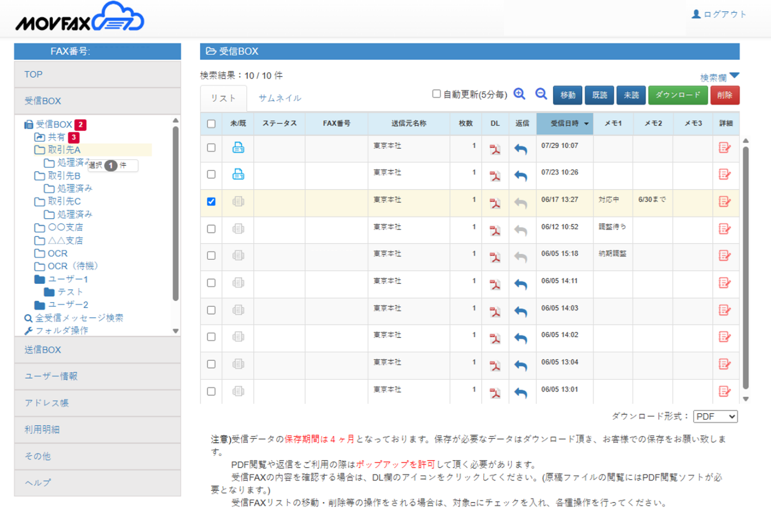This screenshot has height=532, width=771.
Task: Click the green ダウンロード button
Action: pyautogui.click(x=678, y=95)
